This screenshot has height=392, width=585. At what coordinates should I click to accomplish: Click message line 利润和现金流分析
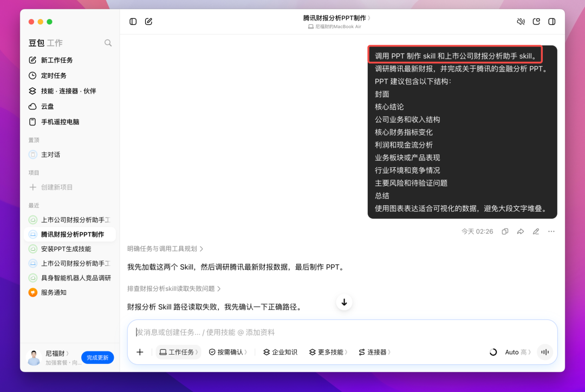point(404,145)
